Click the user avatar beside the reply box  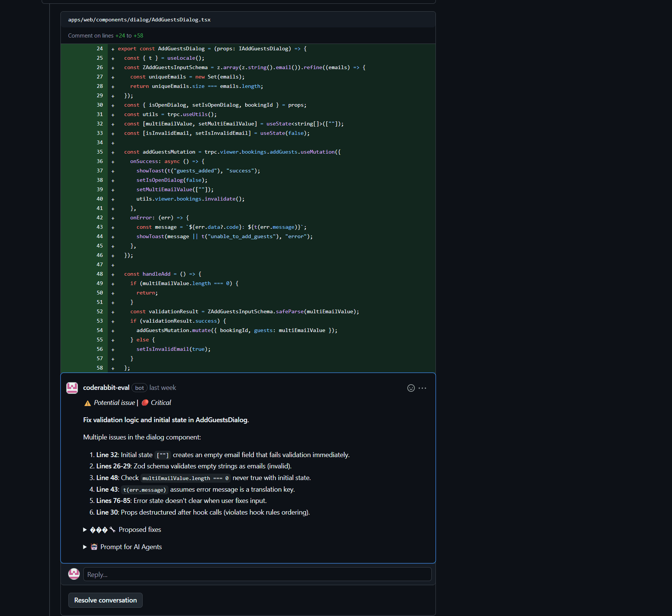[74, 574]
